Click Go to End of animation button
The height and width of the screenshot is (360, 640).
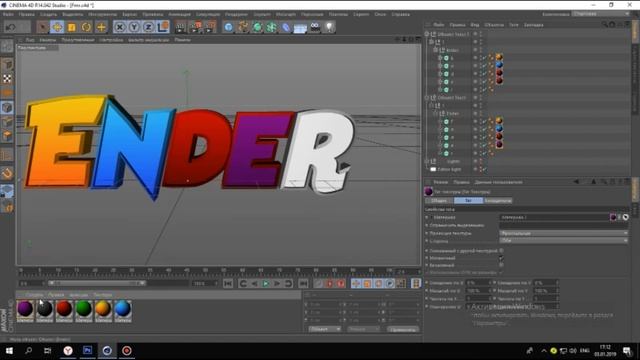tap(303, 283)
